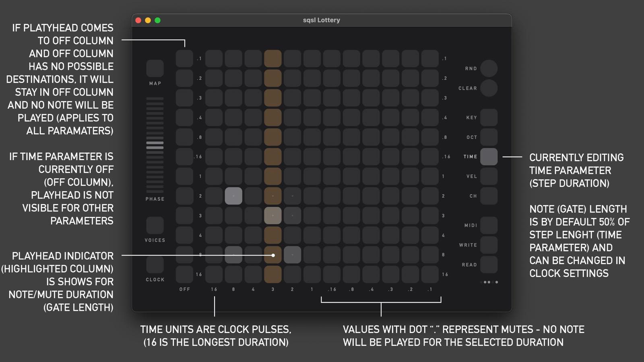Toggle orange playhead cell in row .1
The image size is (644, 362).
[273, 59]
